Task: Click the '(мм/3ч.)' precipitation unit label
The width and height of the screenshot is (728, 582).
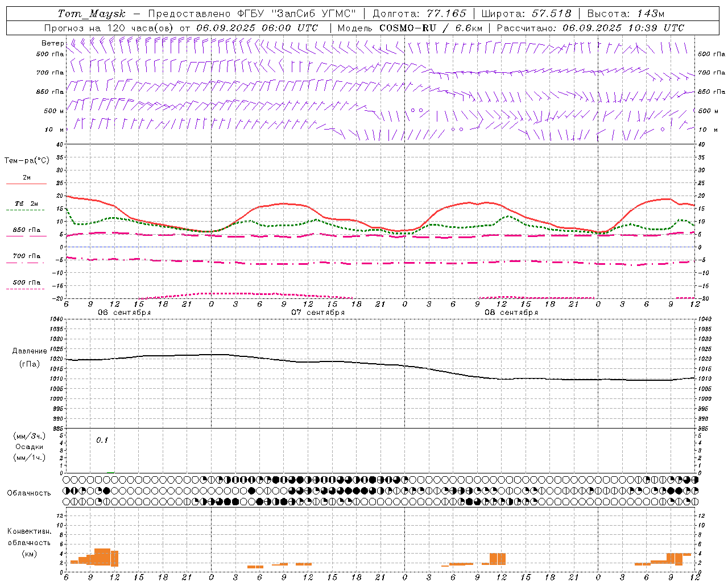Action: [30, 436]
